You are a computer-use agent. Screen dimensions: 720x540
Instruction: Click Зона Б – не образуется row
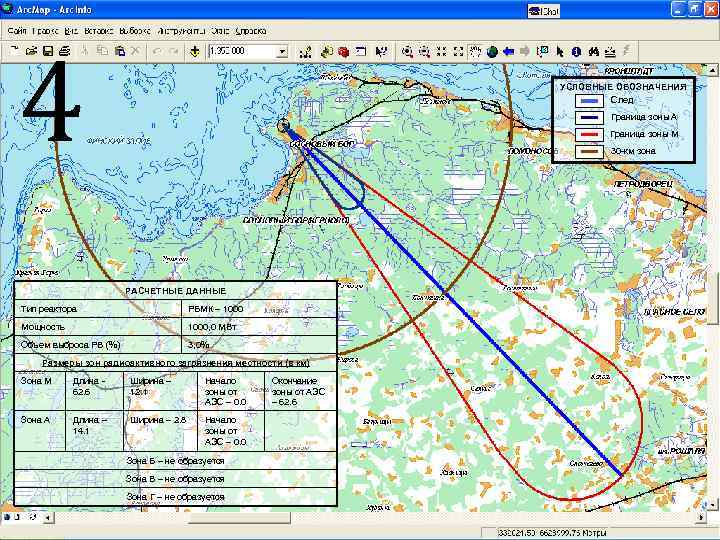[175, 461]
